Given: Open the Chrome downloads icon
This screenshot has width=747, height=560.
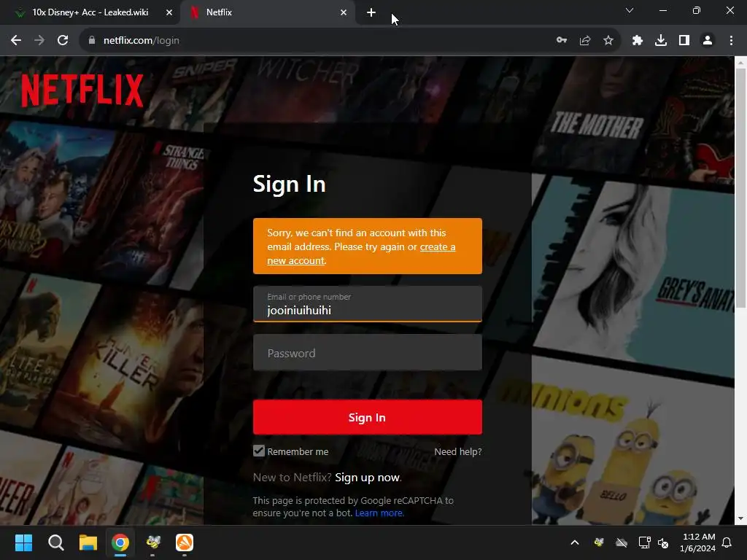Looking at the screenshot, I should point(661,41).
